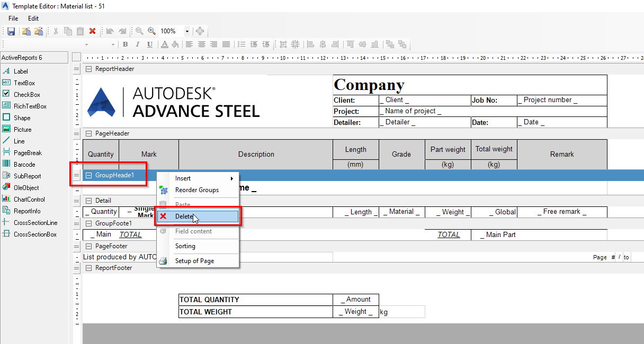
Task: Click the Zoom In magnifier icon
Action: 151,31
